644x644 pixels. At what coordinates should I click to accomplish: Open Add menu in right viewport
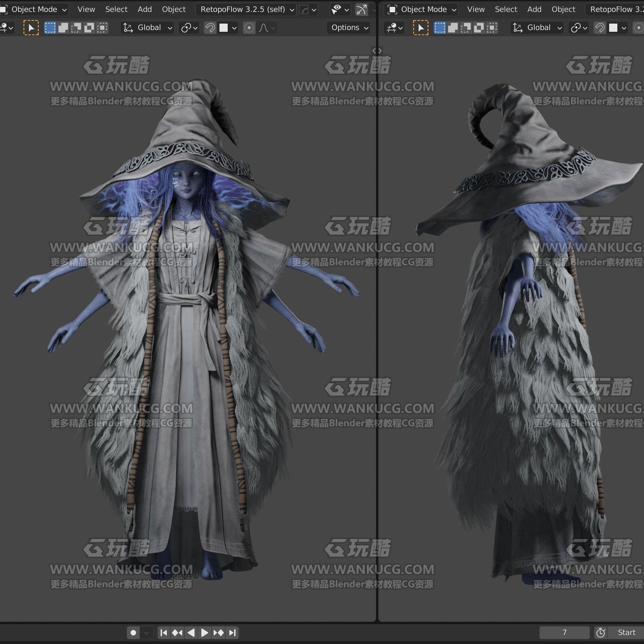point(534,10)
